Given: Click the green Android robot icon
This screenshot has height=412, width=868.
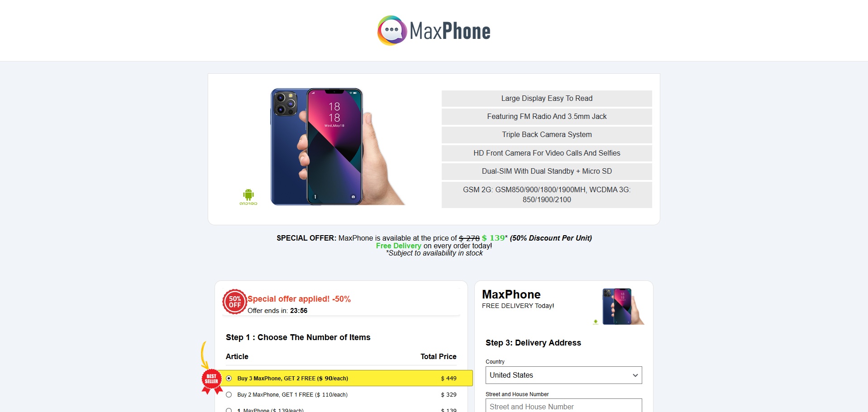Looking at the screenshot, I should click(x=248, y=197).
